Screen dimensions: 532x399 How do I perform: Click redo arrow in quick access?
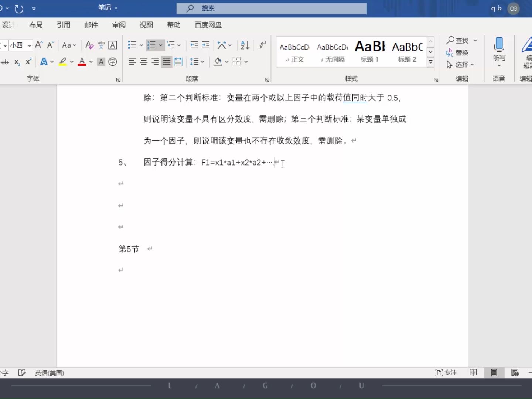18,8
